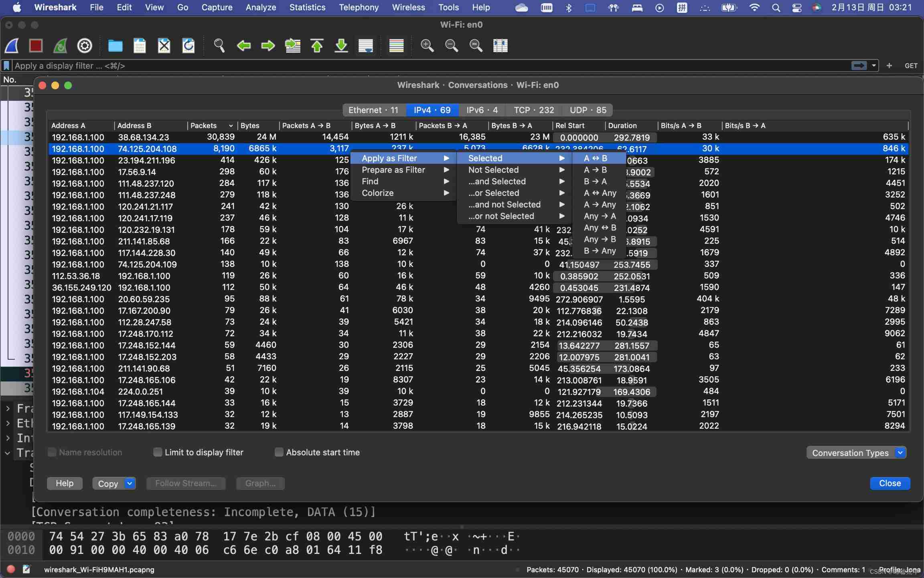Viewport: 924px width, 578px height.
Task: Click the shark fin start capture icon
Action: coord(12,46)
